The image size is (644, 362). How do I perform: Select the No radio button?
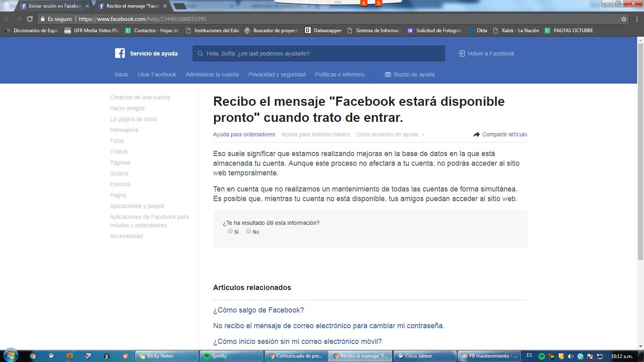point(249,231)
